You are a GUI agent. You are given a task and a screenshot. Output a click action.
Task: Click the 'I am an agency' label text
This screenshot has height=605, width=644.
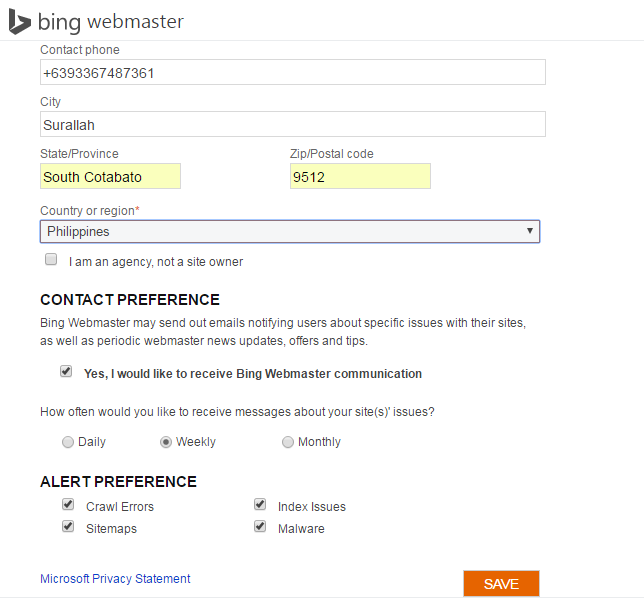point(156,262)
